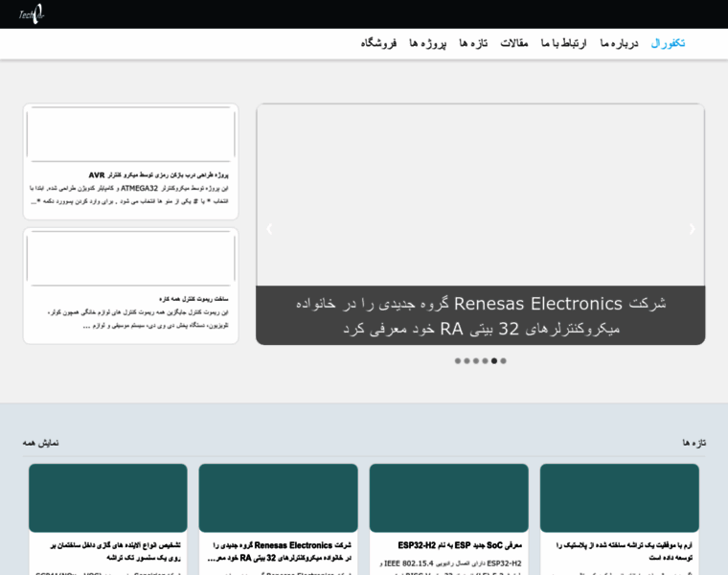Advance carousel with right arrow
The image size is (728, 575).
pyautogui.click(x=692, y=229)
